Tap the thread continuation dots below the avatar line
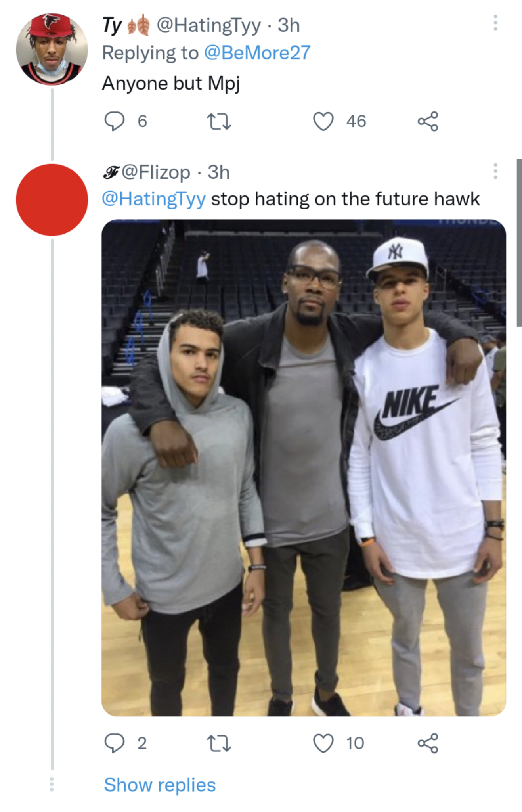The width and height of the screenshot is (522, 812). [52, 784]
